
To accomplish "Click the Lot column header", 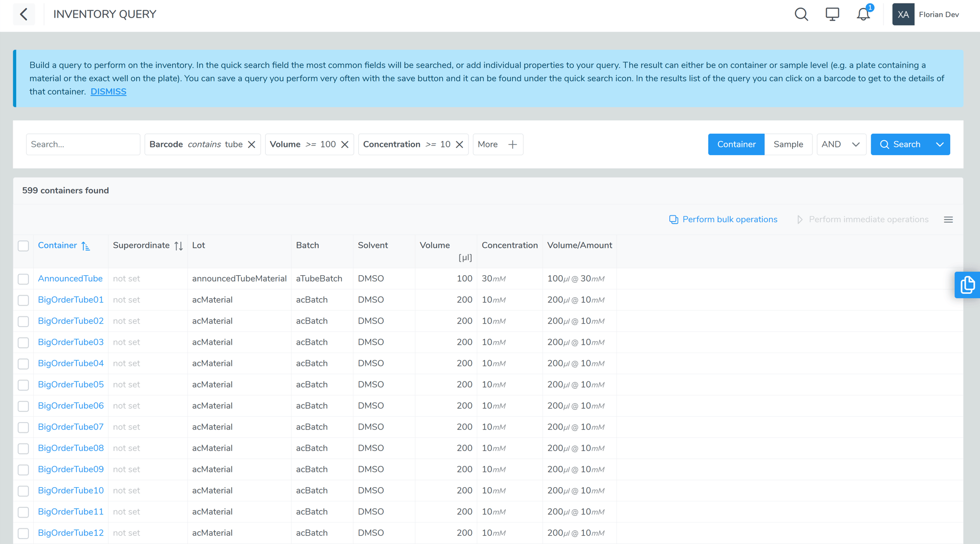I will point(198,245).
